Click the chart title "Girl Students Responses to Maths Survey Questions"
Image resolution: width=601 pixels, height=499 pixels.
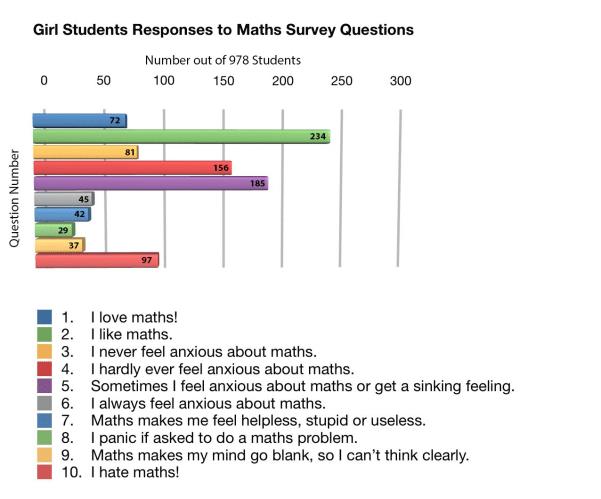(223, 30)
